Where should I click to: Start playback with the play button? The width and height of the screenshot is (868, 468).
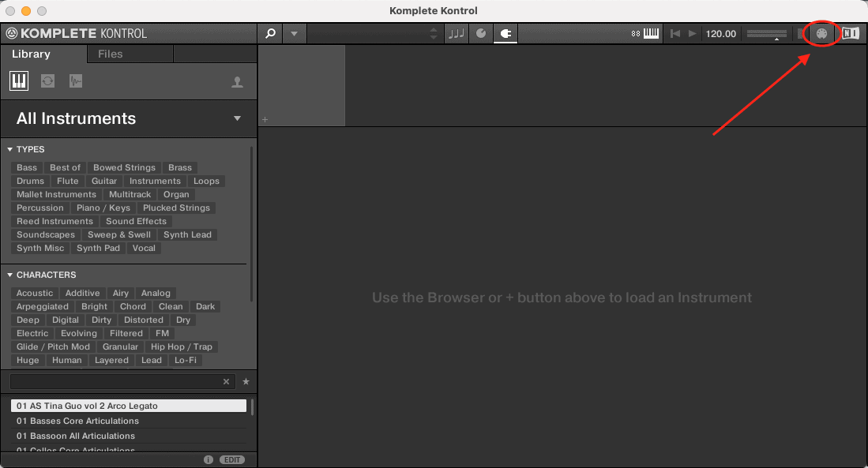pyautogui.click(x=692, y=34)
